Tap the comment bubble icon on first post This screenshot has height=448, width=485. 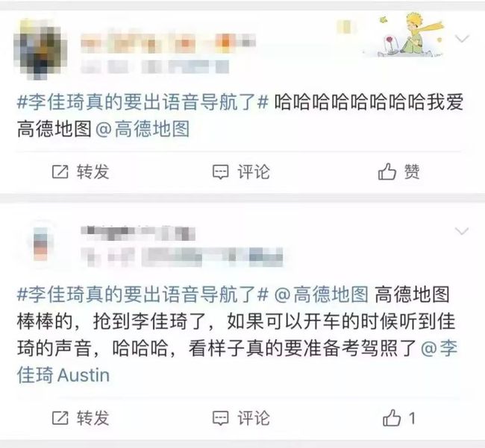[221, 172]
